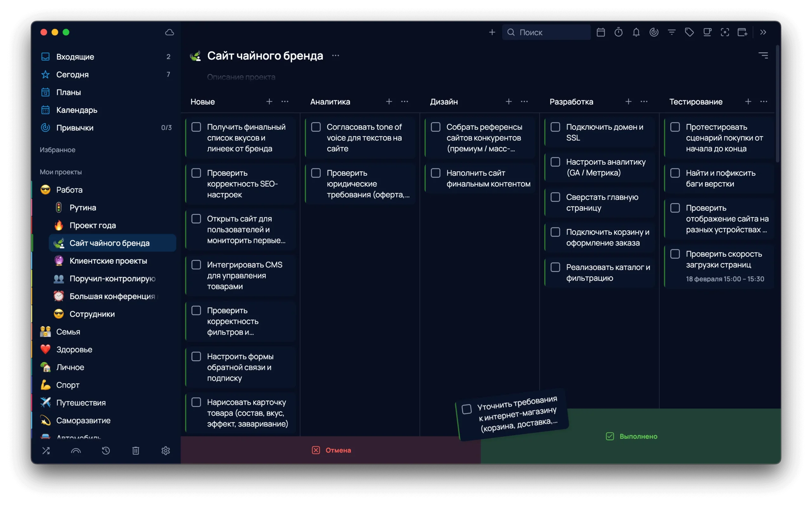
Task: Check off task 'Подключить домен и SSL'
Action: click(555, 127)
